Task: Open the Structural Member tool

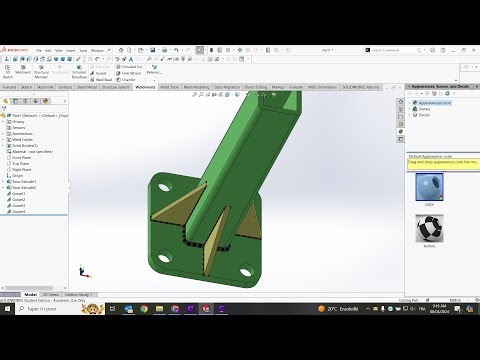Action: pos(41,72)
